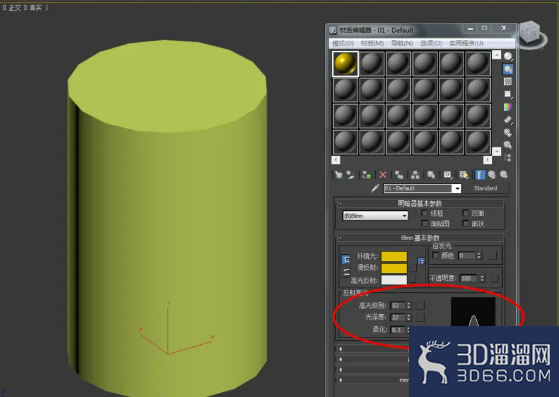Click Go Forward to Sibling icon
This screenshot has height=397, width=559.
coord(504,175)
